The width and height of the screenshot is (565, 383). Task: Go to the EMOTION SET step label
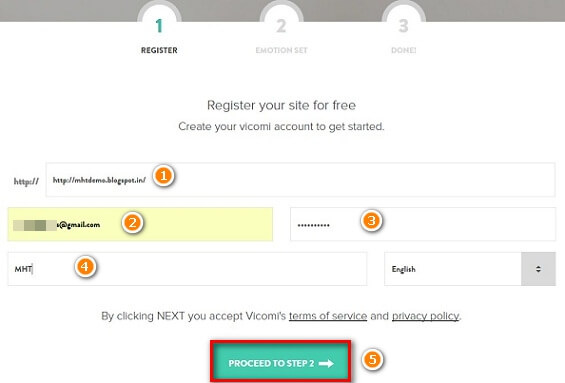tap(281, 50)
